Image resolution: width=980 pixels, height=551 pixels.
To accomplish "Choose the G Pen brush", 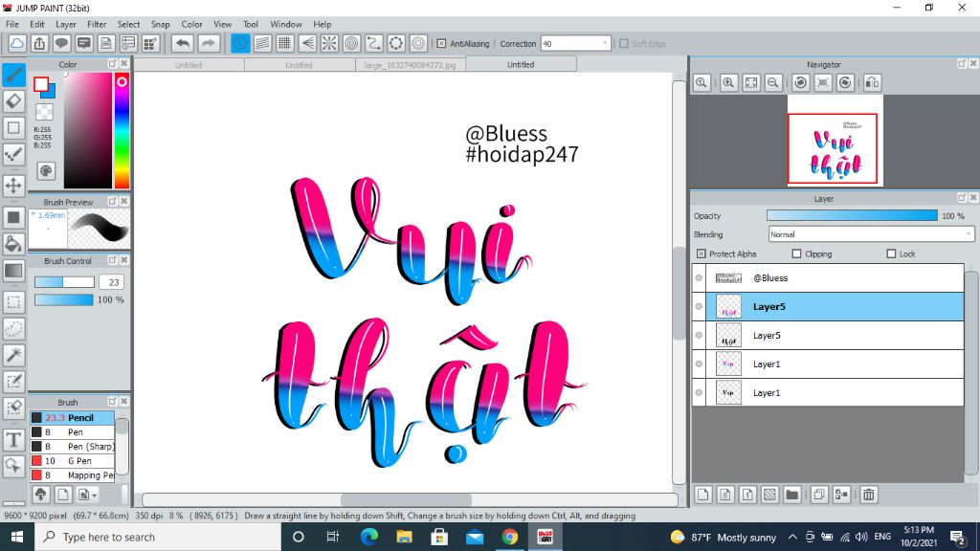I will [x=73, y=461].
